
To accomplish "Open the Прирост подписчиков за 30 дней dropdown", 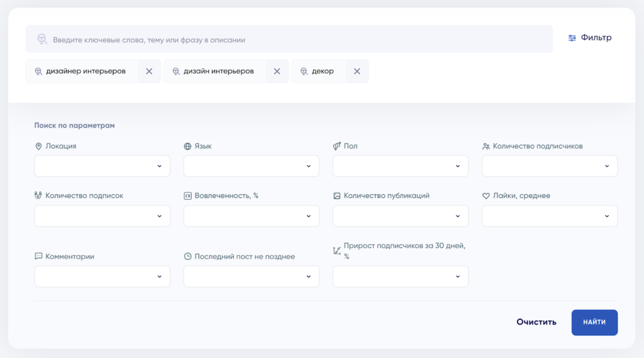I will tap(401, 276).
